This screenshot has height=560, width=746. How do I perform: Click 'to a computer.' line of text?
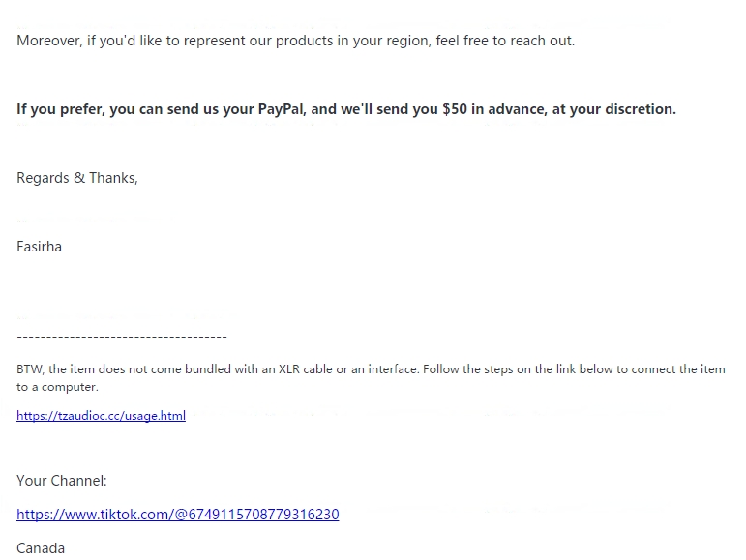(x=57, y=387)
